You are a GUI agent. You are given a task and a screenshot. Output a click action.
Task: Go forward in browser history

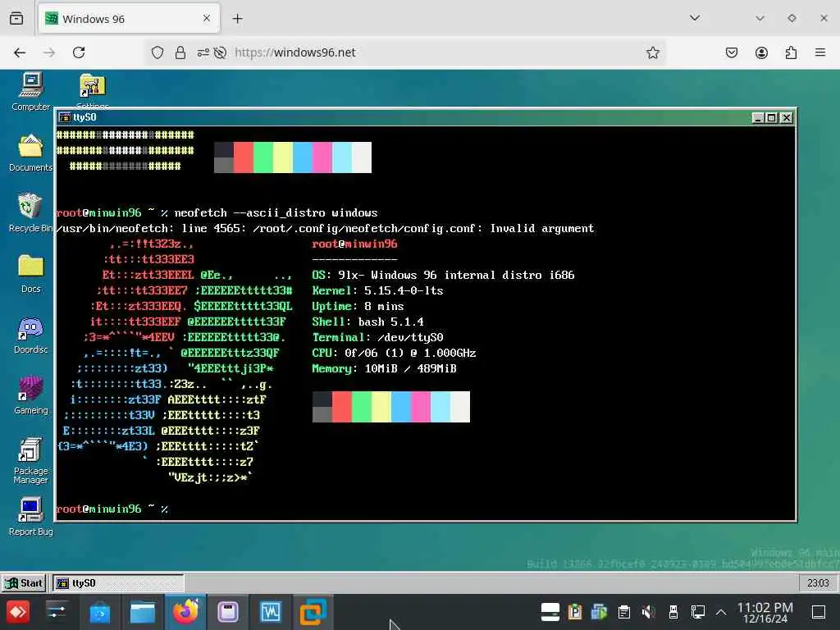tap(49, 52)
